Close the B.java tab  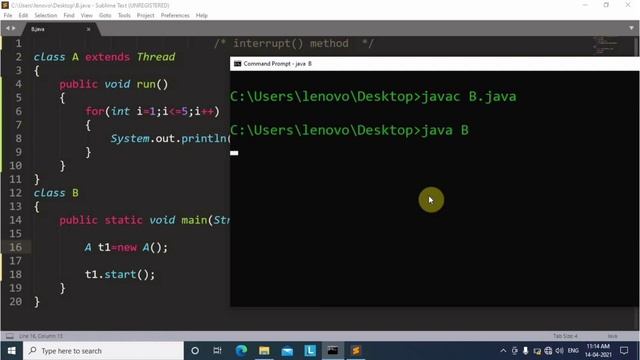point(88,29)
